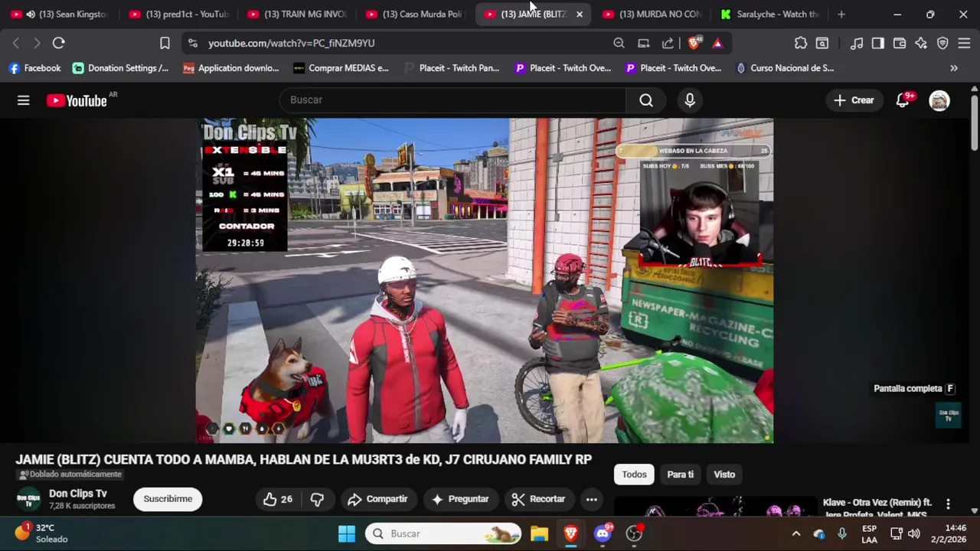The height and width of the screenshot is (551, 980).
Task: Reload the current page
Action: point(59,43)
